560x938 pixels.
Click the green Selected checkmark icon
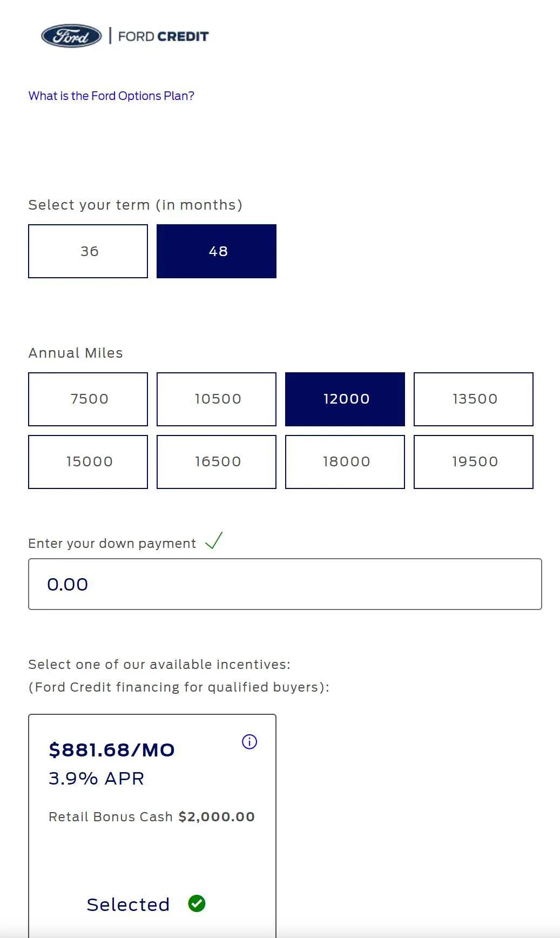pos(197,903)
